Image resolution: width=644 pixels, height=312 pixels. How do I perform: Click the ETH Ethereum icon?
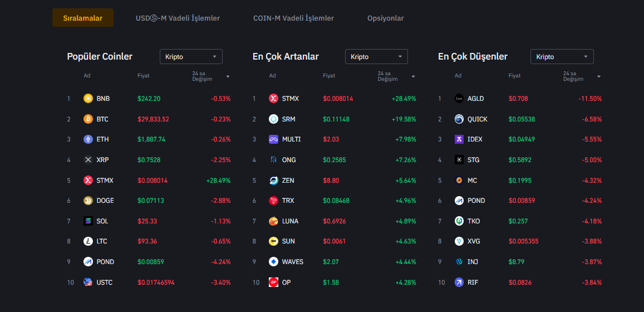[x=88, y=139]
